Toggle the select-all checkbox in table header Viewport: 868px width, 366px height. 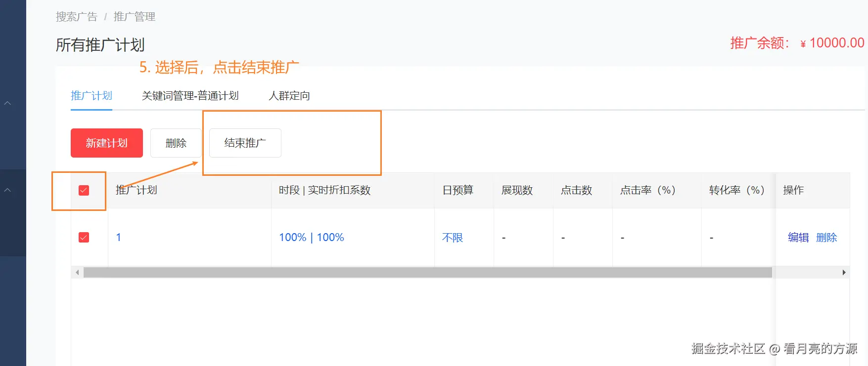click(x=84, y=191)
